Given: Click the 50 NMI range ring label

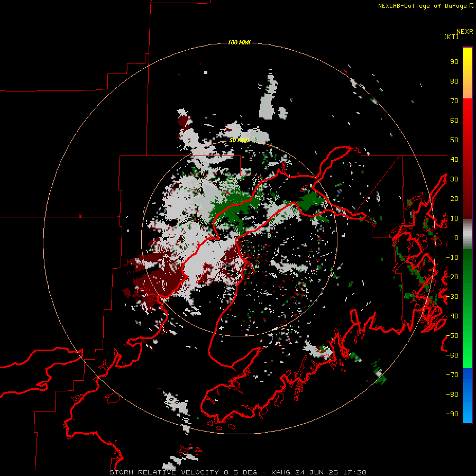Looking at the screenshot, I should 239,140.
